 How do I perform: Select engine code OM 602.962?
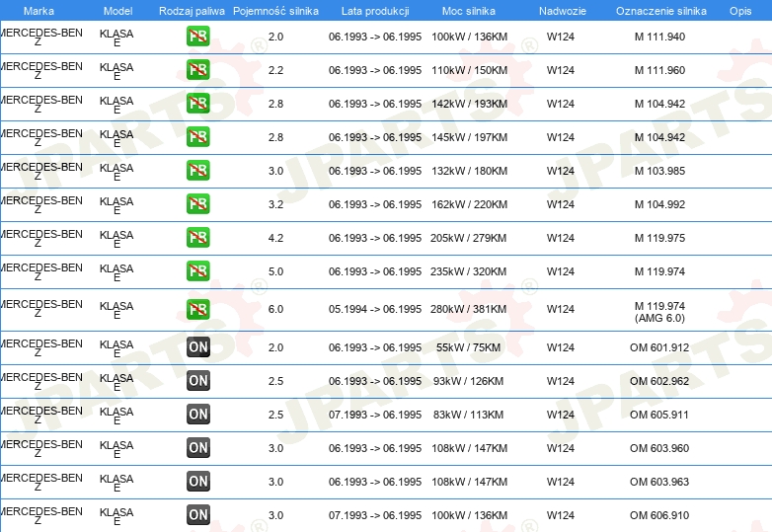pos(659,381)
